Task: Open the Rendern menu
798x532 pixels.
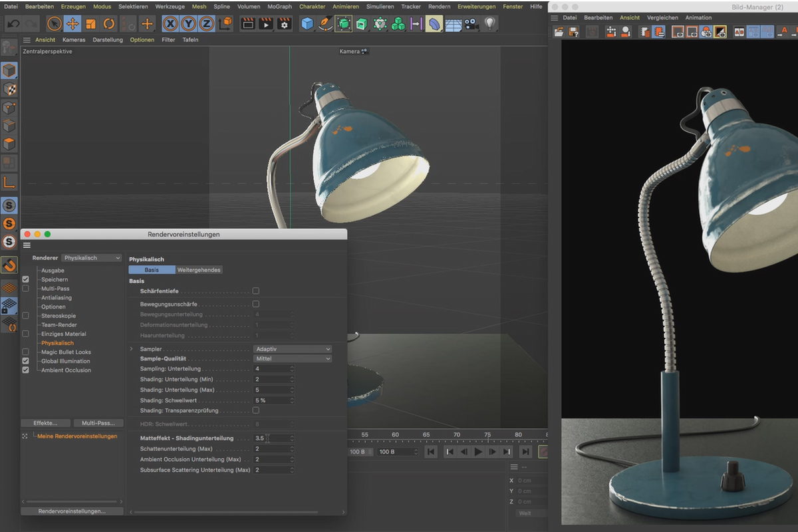Action: click(439, 6)
